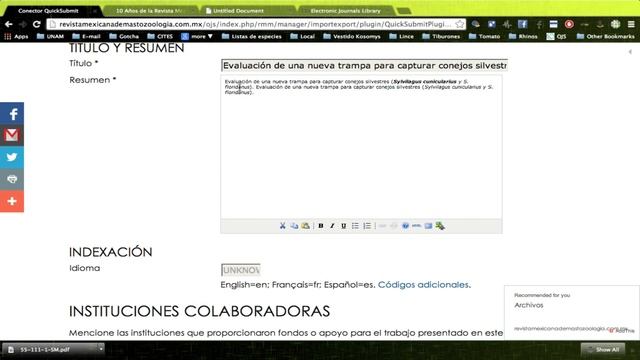
Task: Click the insert image icon in editor
Action: [428, 226]
